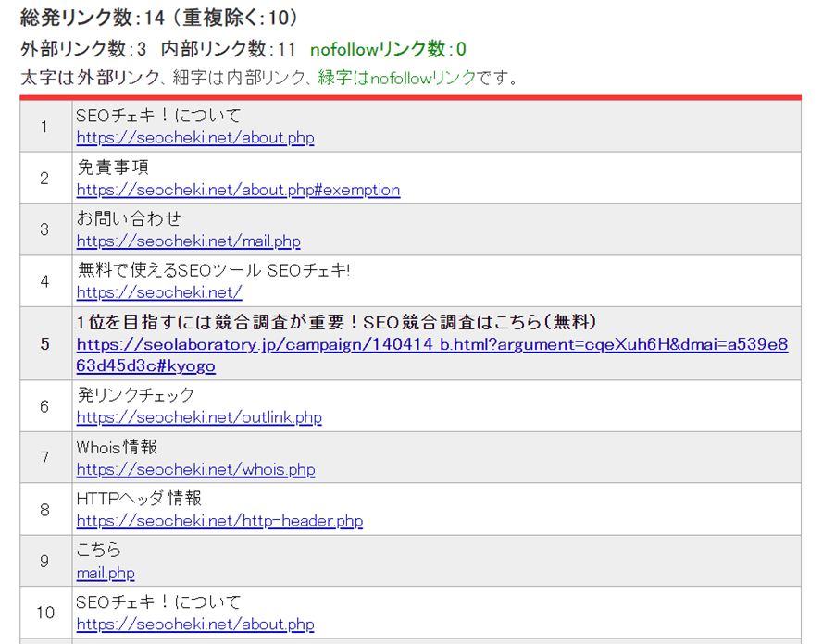Select the green '緑字はnofollowリンク' legend text
The width and height of the screenshot is (835, 644).
(397, 79)
